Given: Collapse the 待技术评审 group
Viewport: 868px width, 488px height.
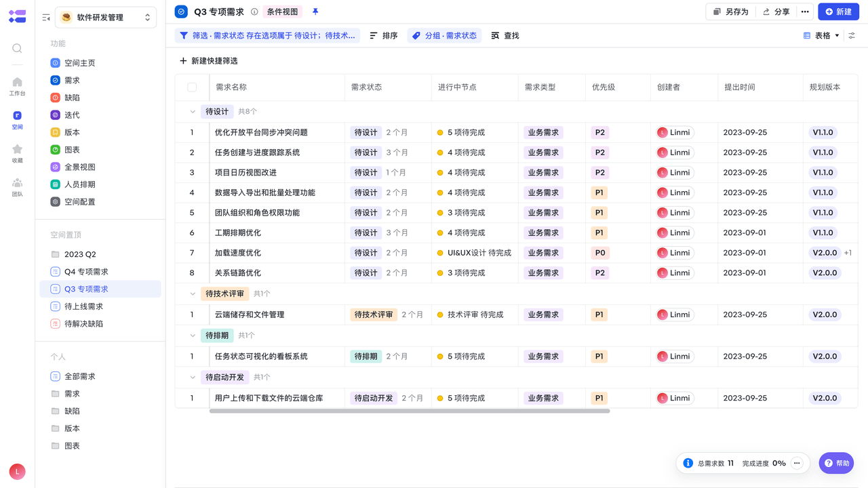Looking at the screenshot, I should pyautogui.click(x=193, y=294).
